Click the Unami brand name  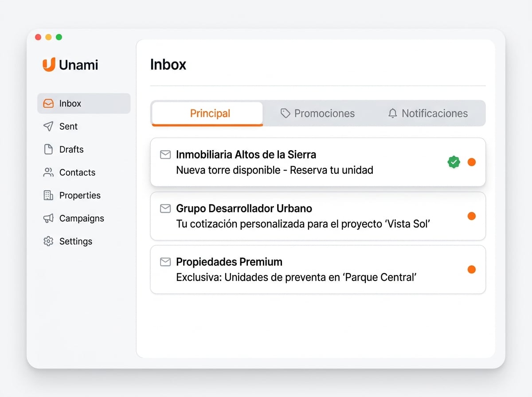point(78,65)
